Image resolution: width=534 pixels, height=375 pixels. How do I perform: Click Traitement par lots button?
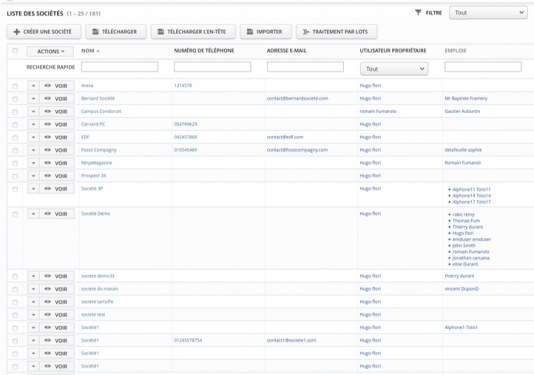[x=336, y=32]
